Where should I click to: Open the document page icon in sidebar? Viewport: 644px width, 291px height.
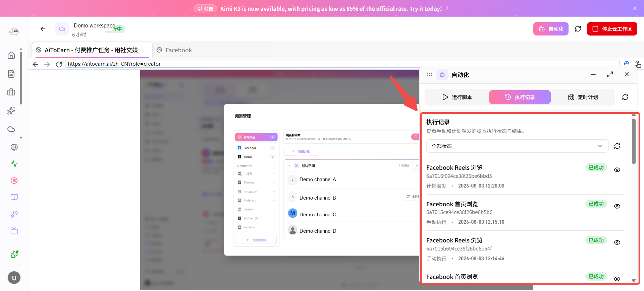click(11, 74)
